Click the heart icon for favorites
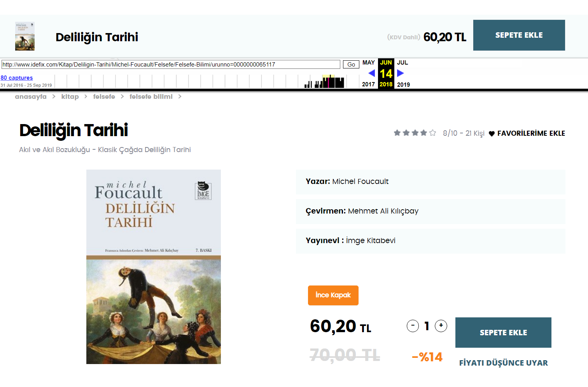The image size is (588, 387). (492, 134)
